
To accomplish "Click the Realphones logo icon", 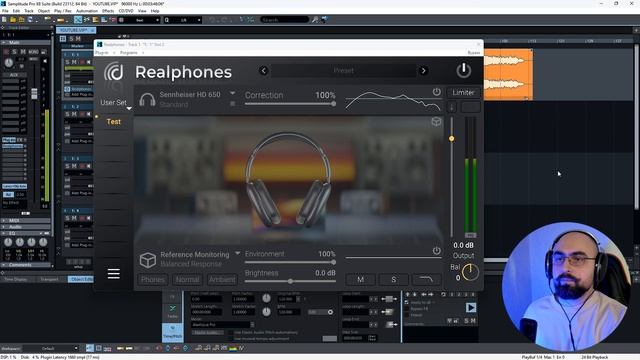I will pyautogui.click(x=113, y=72).
